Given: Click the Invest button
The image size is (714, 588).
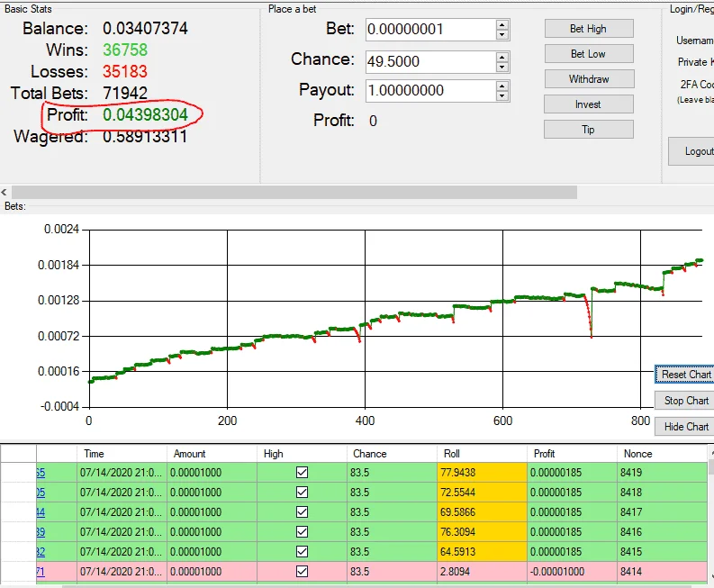Looking at the screenshot, I should pyautogui.click(x=588, y=104).
